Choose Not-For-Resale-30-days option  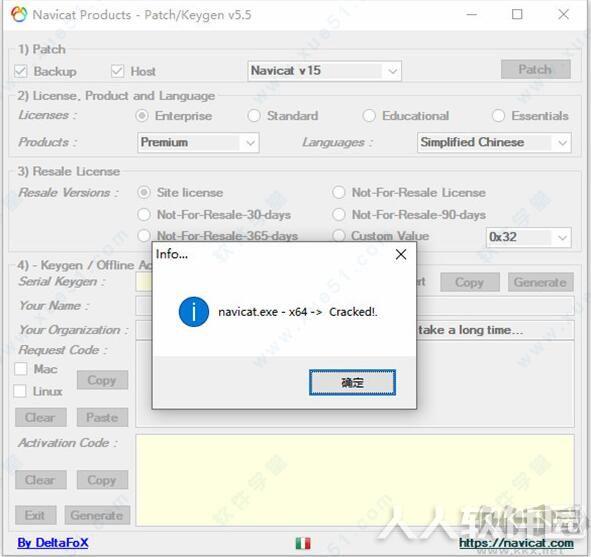[x=144, y=214]
